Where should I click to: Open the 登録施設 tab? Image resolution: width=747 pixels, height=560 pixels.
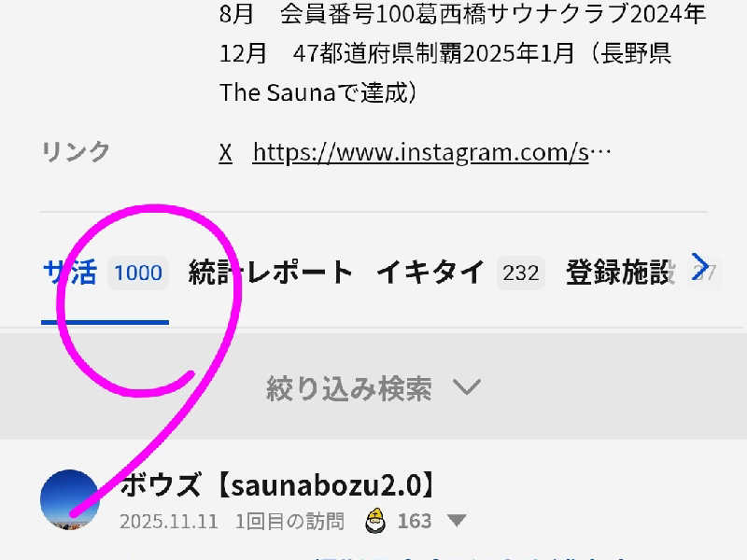point(620,273)
